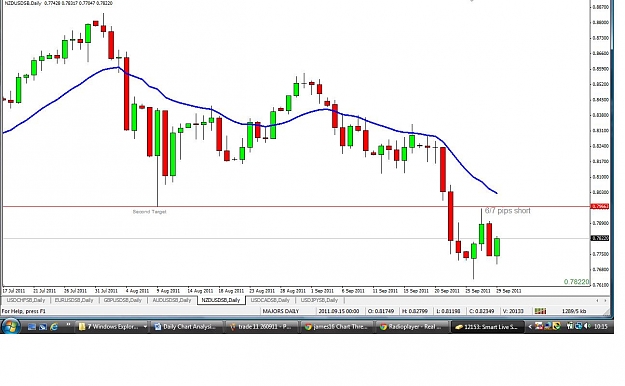Switch to the GBPUSDSB,Daily chart tab
The image size is (625, 386).
pyautogui.click(x=122, y=300)
